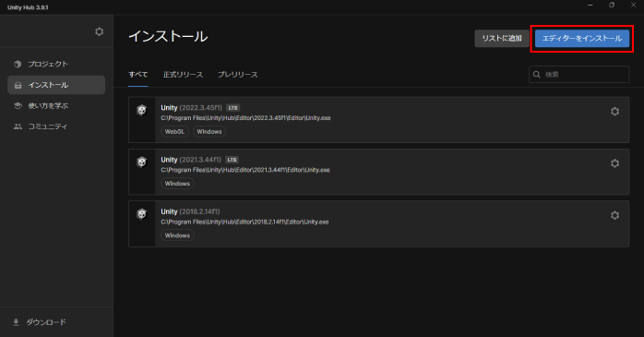Screen dimensions: 644x337
Task: Open コミュニティ in the sidebar
Action: [56, 126]
